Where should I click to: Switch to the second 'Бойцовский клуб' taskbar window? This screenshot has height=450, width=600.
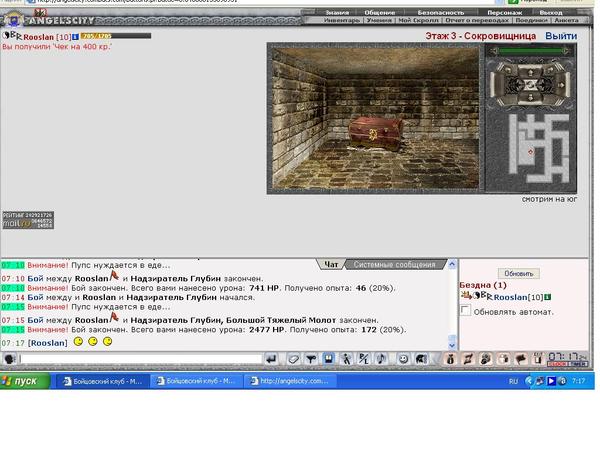pos(196,381)
